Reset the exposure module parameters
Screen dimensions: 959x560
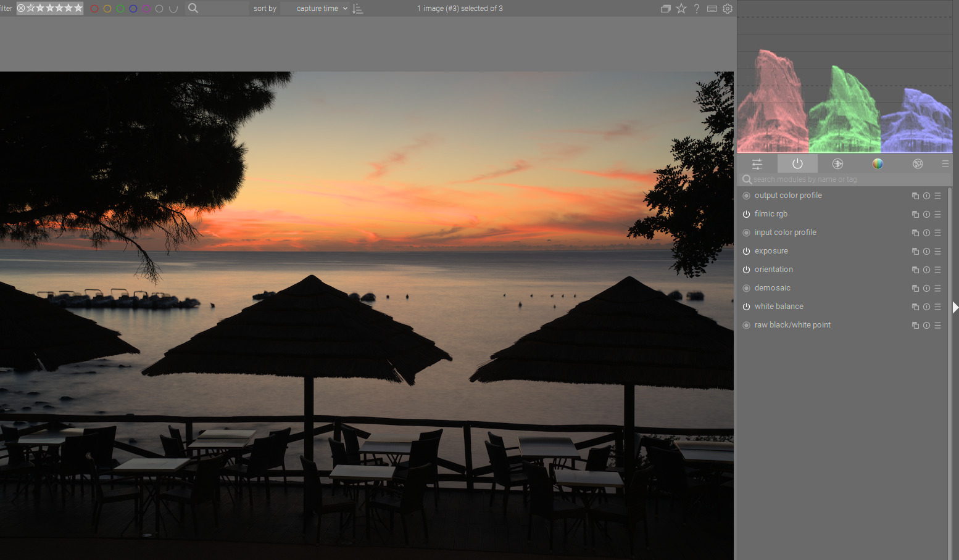click(926, 252)
